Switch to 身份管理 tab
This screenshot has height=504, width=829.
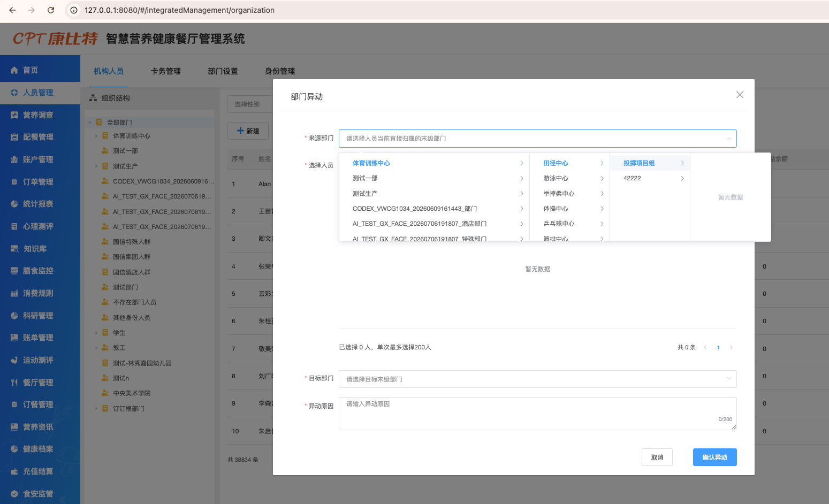[x=280, y=71]
